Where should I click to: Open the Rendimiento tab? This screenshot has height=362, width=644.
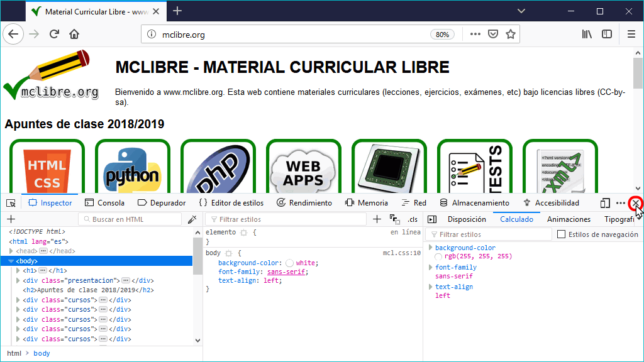[304, 203]
